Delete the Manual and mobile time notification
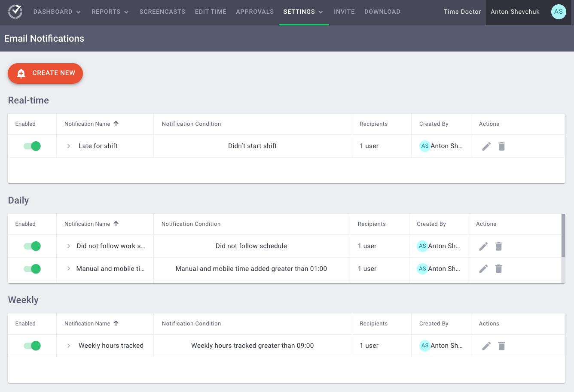574x392 pixels. [x=498, y=268]
